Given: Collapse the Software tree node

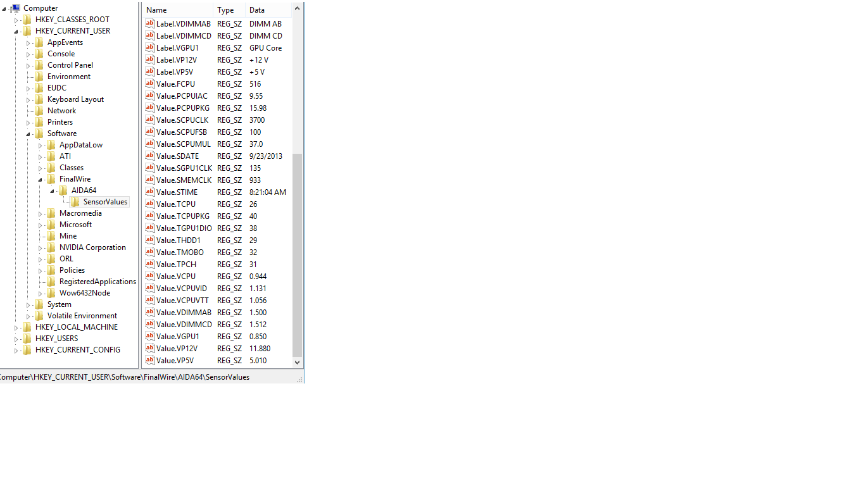Looking at the screenshot, I should point(28,134).
